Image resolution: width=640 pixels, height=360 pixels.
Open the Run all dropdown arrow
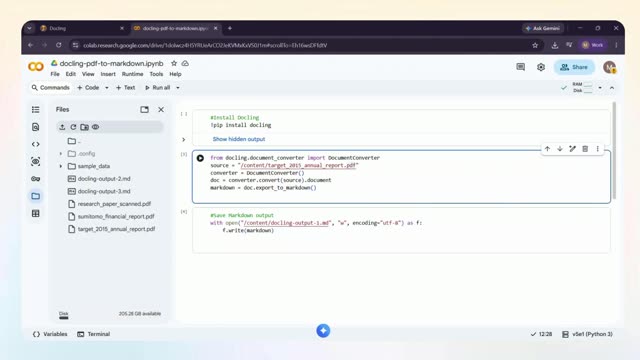coord(178,88)
